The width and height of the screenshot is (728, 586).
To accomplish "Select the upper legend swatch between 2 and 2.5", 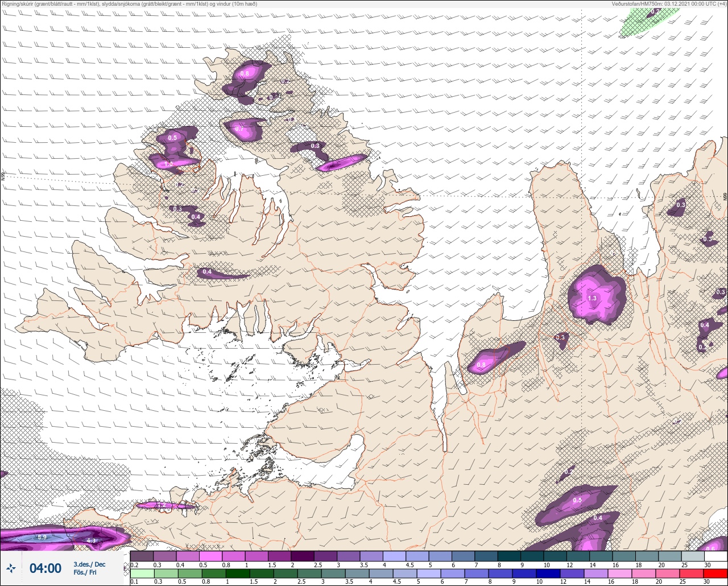I will [302, 556].
